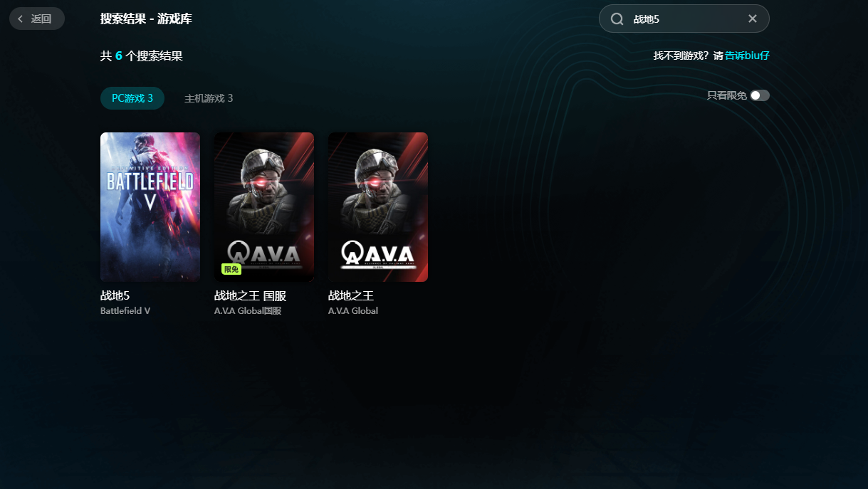Click the back arrow chevron icon
Screen dimensions: 868x489
pyautogui.click(x=20, y=19)
